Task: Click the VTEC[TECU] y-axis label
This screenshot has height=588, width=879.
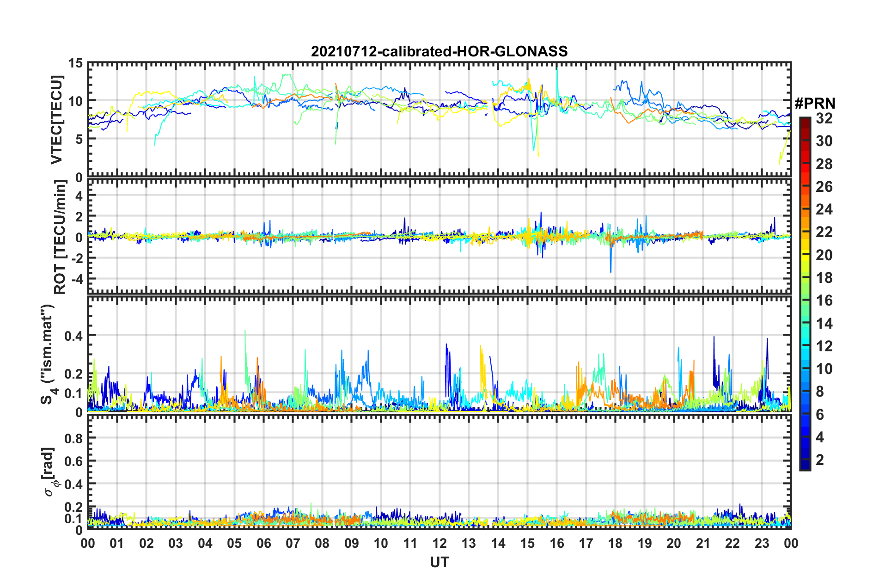Action: [57, 120]
